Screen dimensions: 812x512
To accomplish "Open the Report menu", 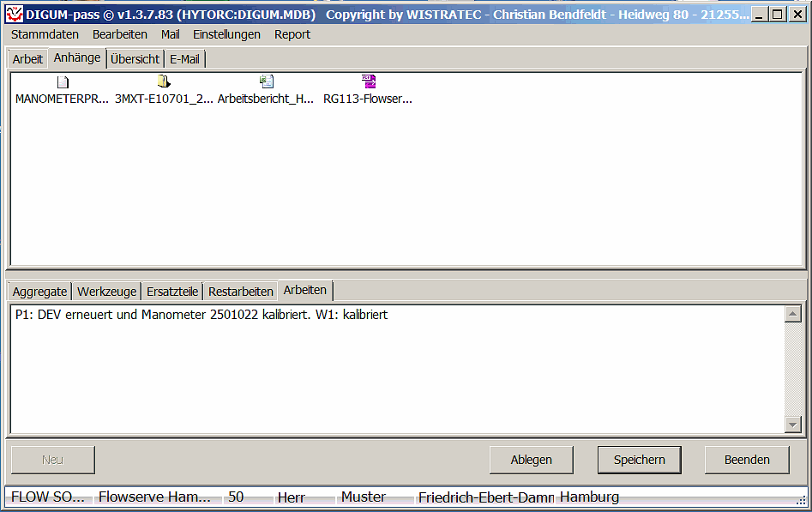I will (292, 34).
